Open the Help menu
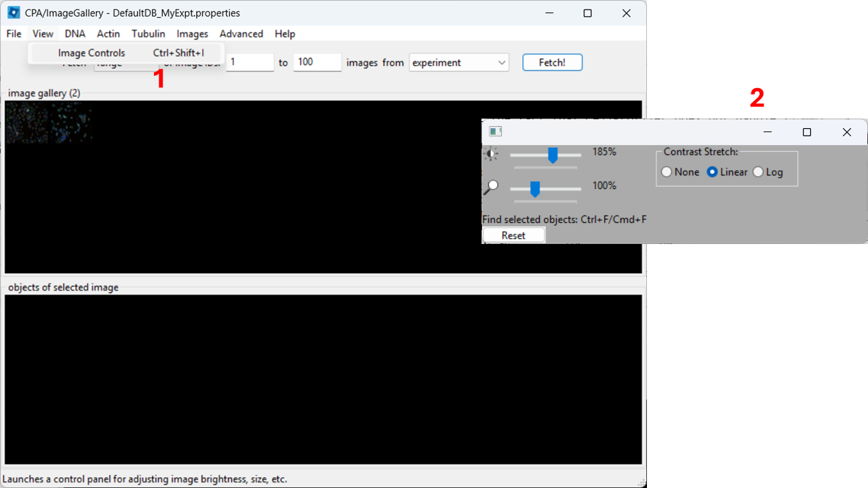Image resolution: width=868 pixels, height=488 pixels. click(285, 33)
